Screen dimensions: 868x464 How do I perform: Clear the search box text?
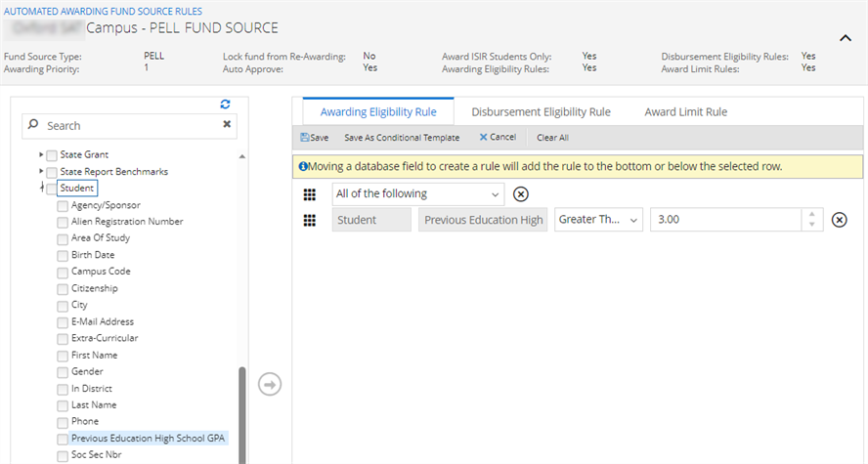[x=227, y=124]
